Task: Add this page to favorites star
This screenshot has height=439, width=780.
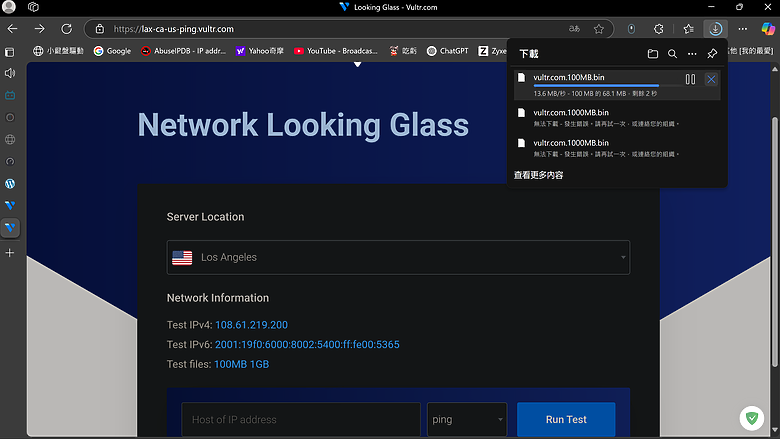Action: pyautogui.click(x=599, y=29)
